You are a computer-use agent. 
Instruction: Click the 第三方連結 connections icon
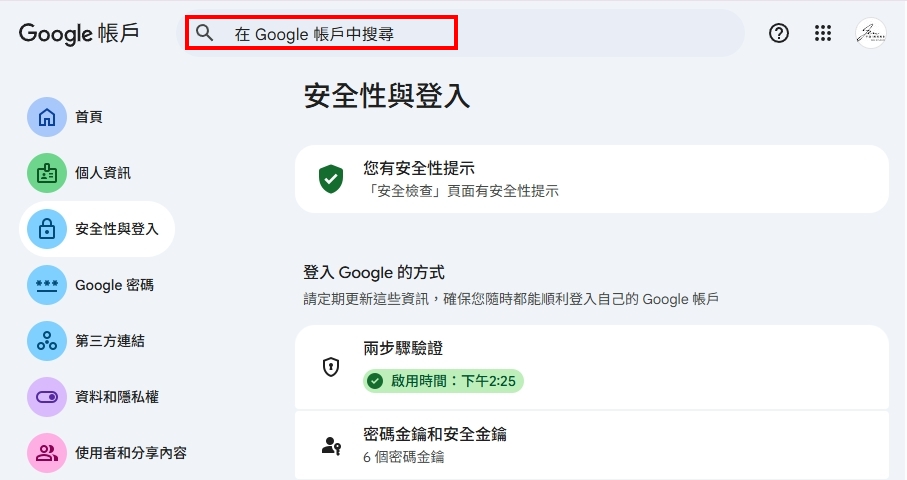tap(47, 341)
